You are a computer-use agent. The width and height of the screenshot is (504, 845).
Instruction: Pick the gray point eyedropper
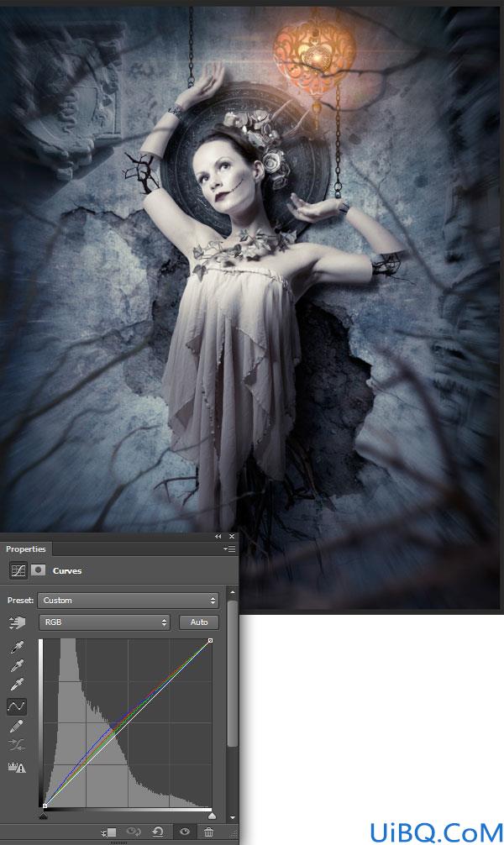click(x=18, y=665)
